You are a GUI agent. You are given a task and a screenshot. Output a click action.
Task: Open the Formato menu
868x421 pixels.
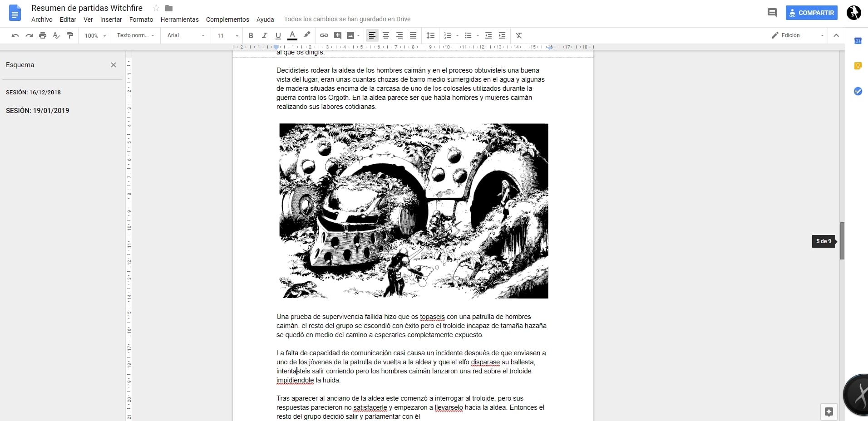click(x=141, y=20)
